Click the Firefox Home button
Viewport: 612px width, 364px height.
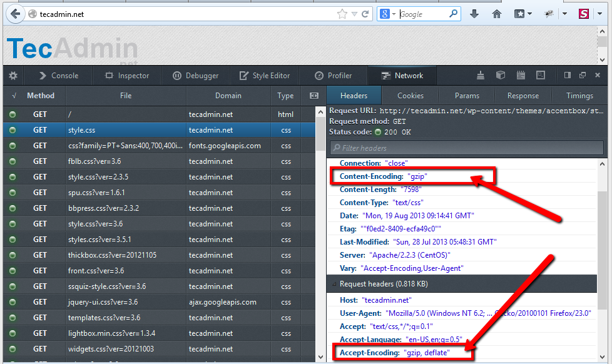pyautogui.click(x=497, y=14)
